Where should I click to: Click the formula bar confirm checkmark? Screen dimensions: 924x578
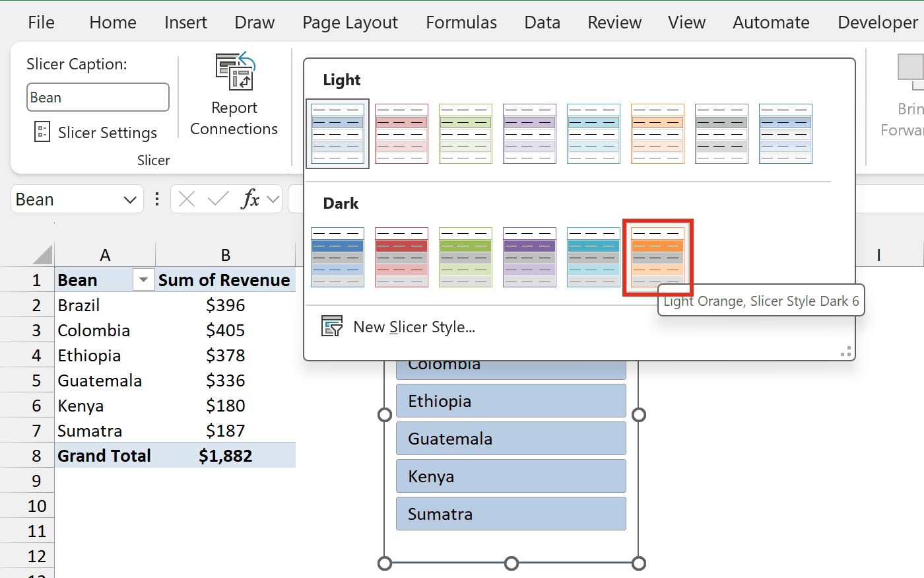tap(218, 199)
